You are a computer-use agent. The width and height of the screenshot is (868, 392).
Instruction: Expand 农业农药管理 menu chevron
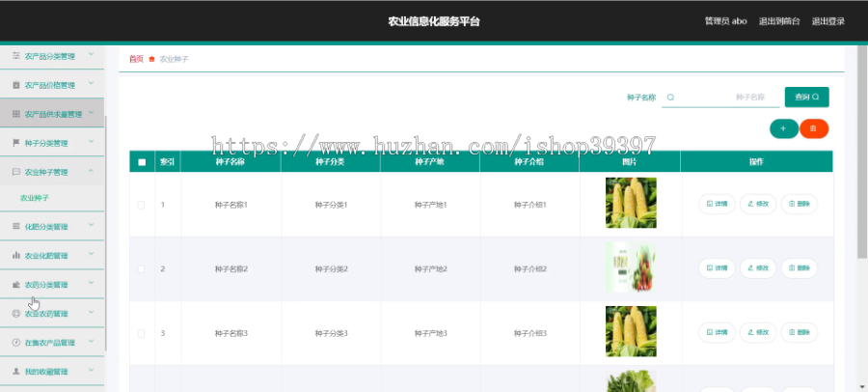(92, 312)
